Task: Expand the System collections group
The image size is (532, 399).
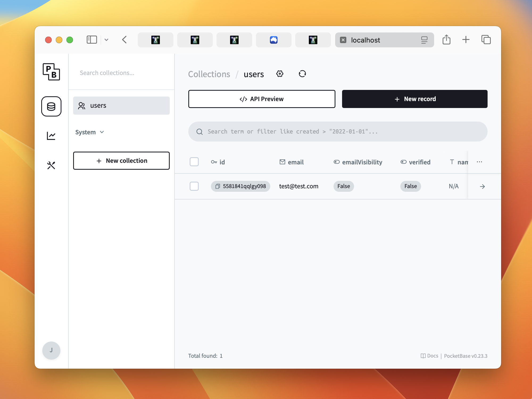Action: click(x=90, y=132)
